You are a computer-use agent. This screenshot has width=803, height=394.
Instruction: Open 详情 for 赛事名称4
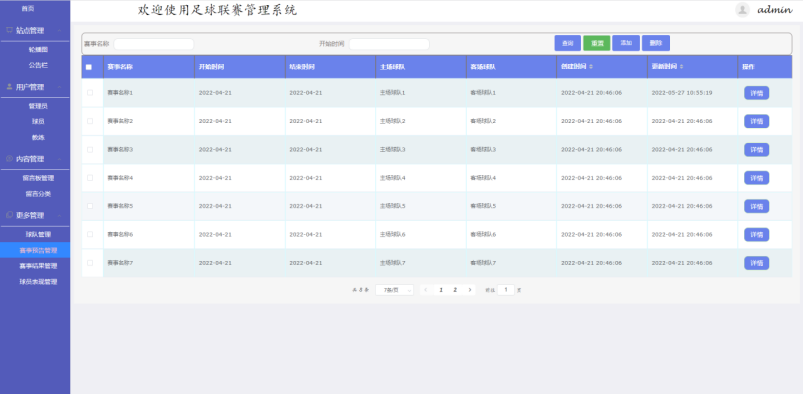click(756, 178)
